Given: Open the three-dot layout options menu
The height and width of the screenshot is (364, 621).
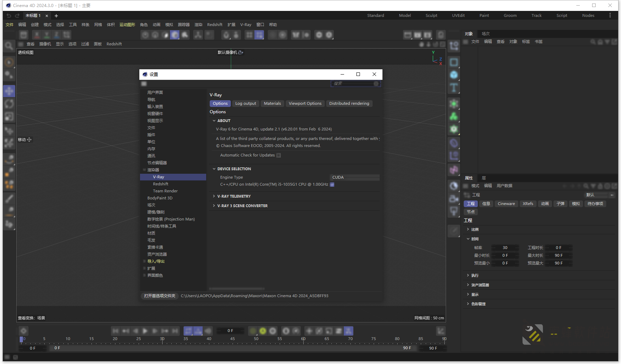Looking at the screenshot, I should 610,15.
